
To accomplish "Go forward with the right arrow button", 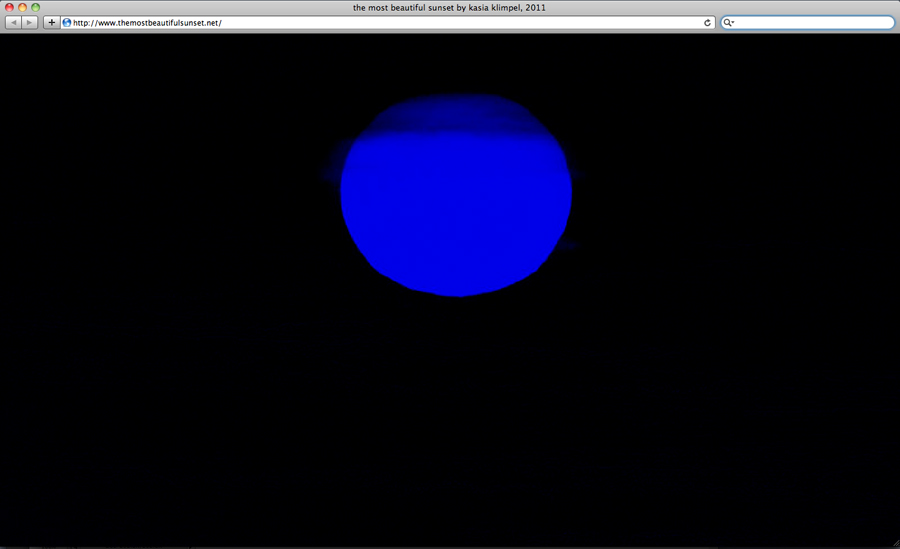I will coord(29,22).
